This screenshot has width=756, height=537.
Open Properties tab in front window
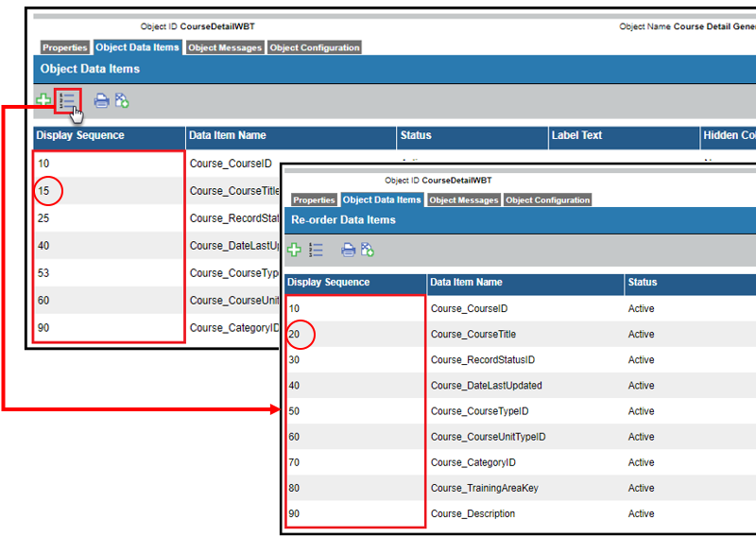tap(314, 199)
